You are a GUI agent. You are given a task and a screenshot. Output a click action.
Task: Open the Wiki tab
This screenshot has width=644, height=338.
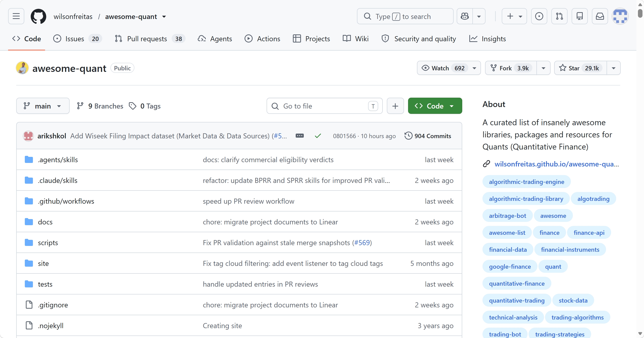(356, 39)
